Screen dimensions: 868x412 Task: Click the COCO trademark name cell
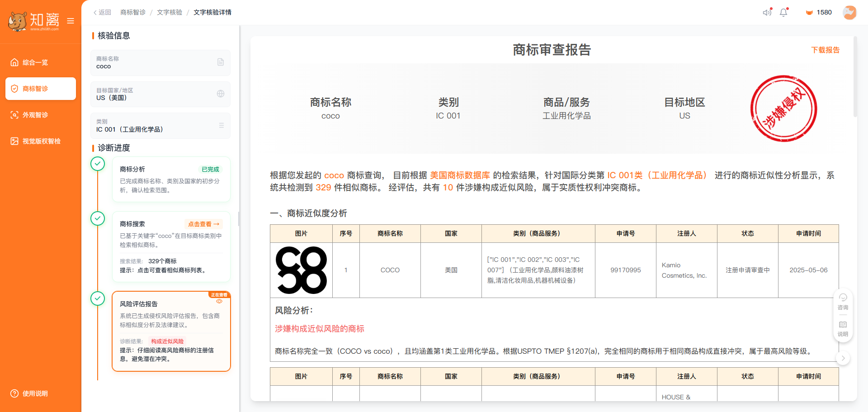(390, 270)
